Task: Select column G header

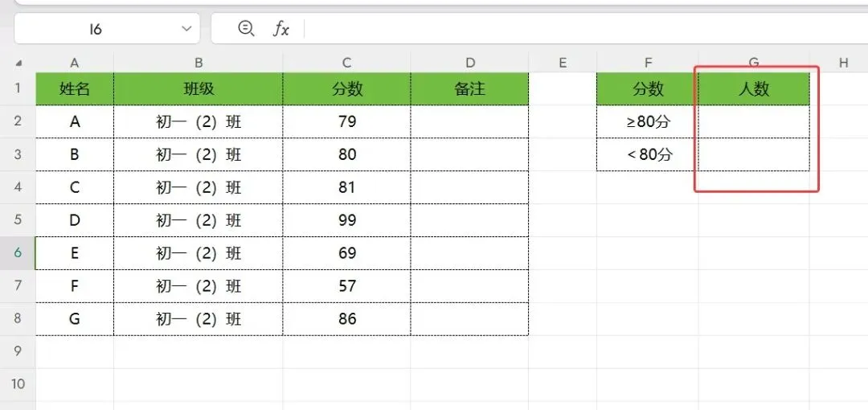Action: (x=754, y=63)
